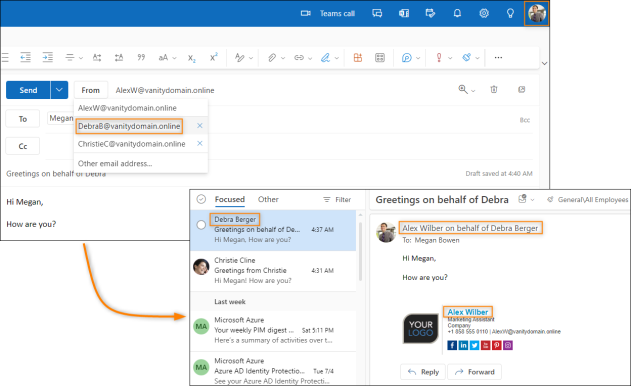Image resolution: width=631 pixels, height=386 pixels.
Task: Forward the message
Action: 474,372
